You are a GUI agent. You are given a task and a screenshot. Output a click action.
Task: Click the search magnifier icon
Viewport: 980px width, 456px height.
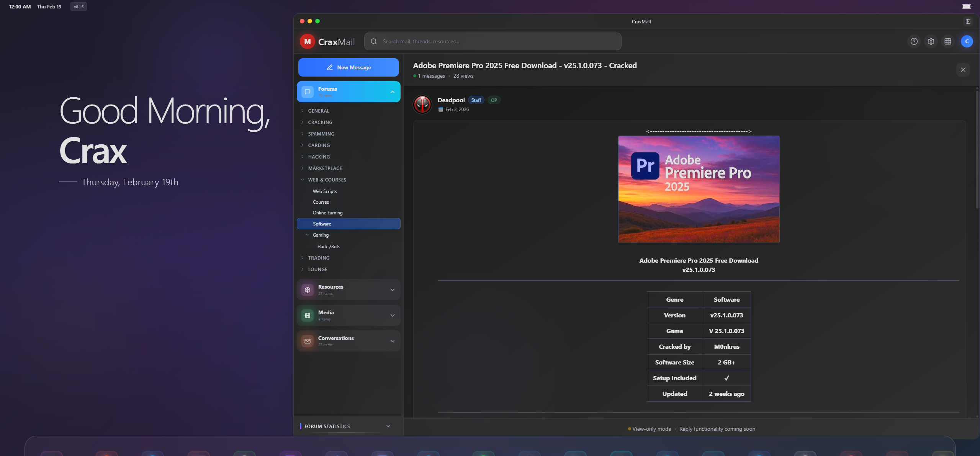(374, 41)
